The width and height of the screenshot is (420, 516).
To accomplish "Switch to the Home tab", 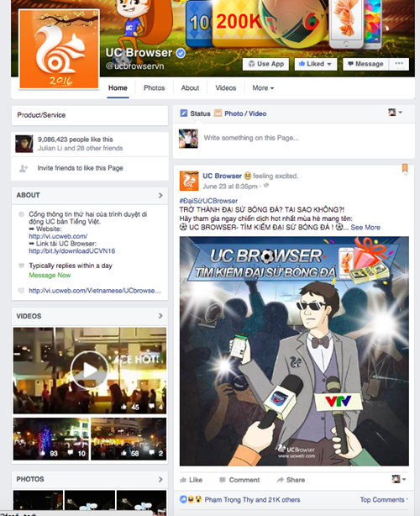I will [x=118, y=88].
